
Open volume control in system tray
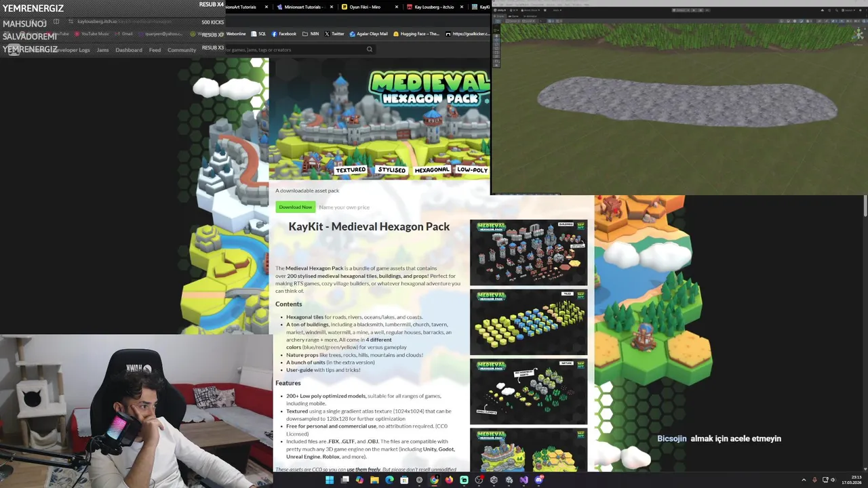(x=833, y=480)
